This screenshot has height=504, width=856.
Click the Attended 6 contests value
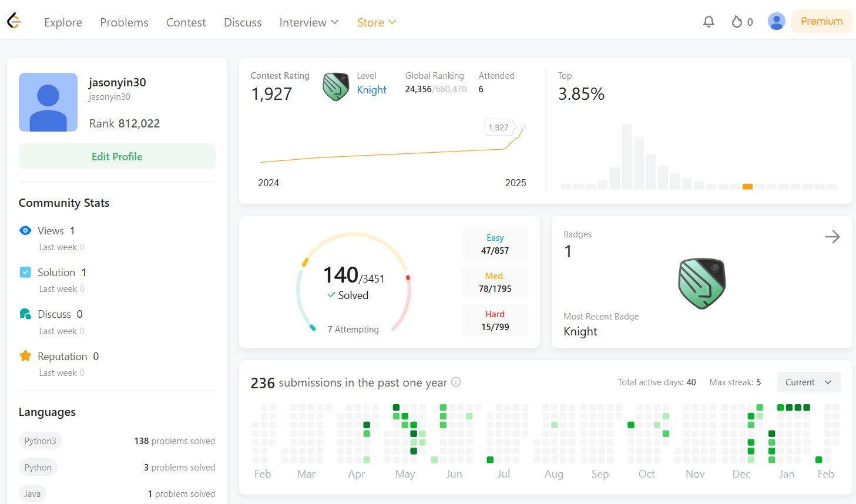pyautogui.click(x=481, y=89)
